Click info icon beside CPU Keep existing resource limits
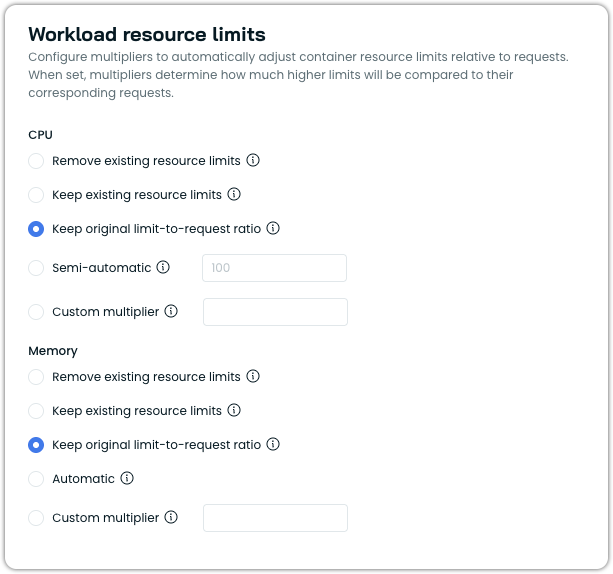This screenshot has width=613, height=574. [234, 194]
